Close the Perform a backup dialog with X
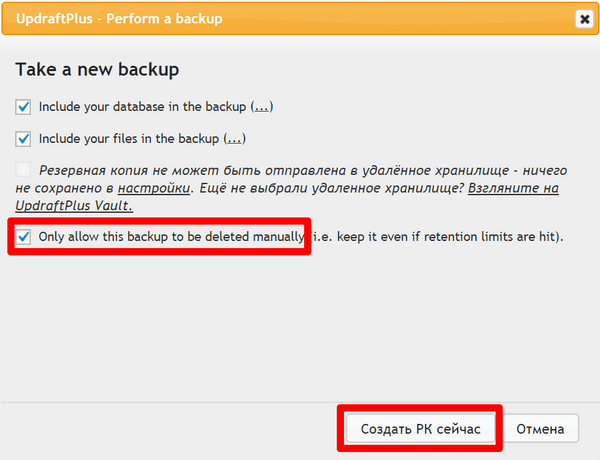The height and width of the screenshot is (460, 600). coord(584,19)
